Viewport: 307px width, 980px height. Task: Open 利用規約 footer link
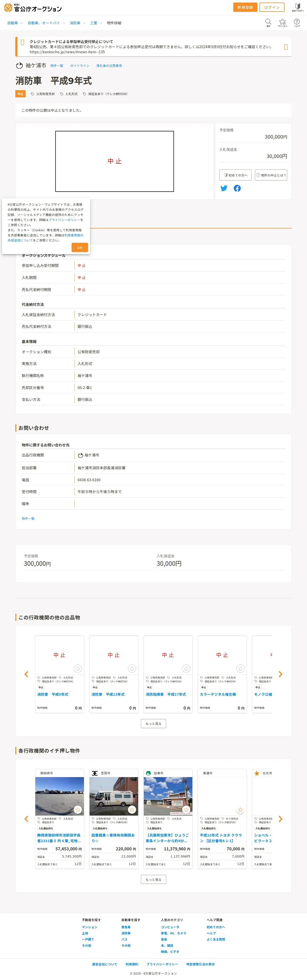click(x=132, y=964)
